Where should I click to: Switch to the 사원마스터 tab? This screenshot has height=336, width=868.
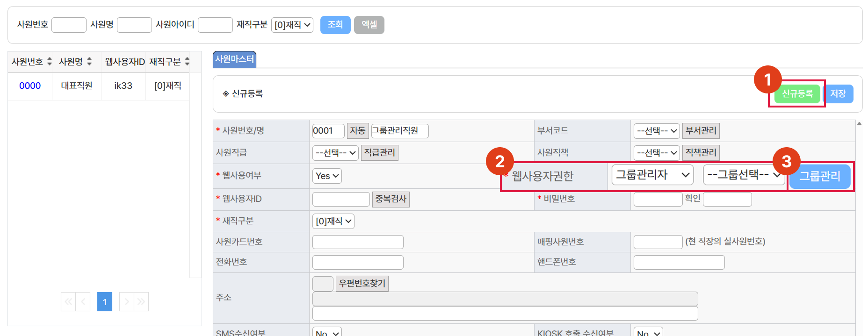[234, 59]
